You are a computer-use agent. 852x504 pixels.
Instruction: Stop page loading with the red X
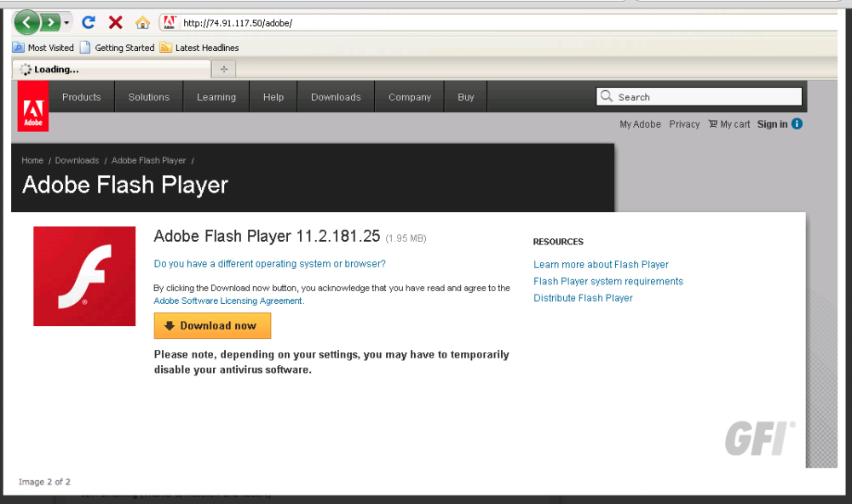(115, 22)
